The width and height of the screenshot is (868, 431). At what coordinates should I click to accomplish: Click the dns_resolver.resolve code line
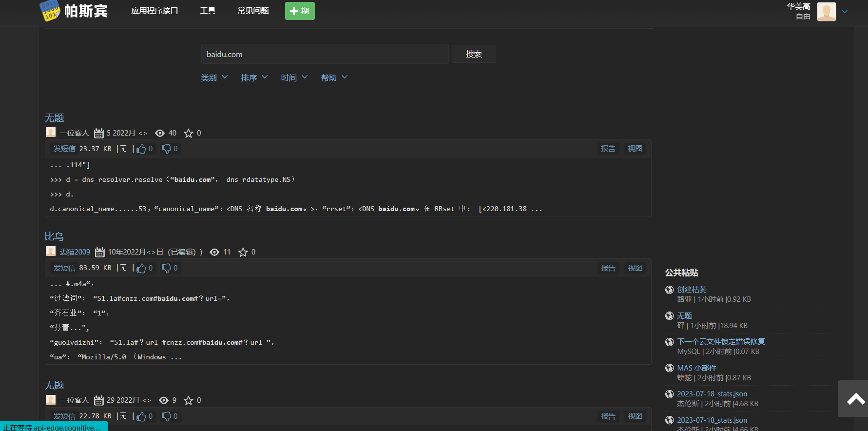coord(173,180)
